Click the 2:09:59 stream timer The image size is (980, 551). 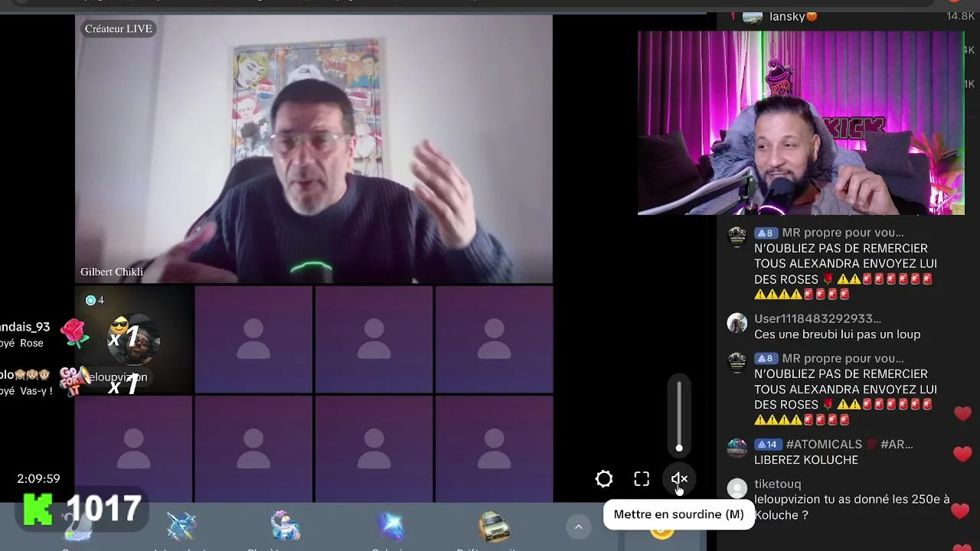coord(38,479)
